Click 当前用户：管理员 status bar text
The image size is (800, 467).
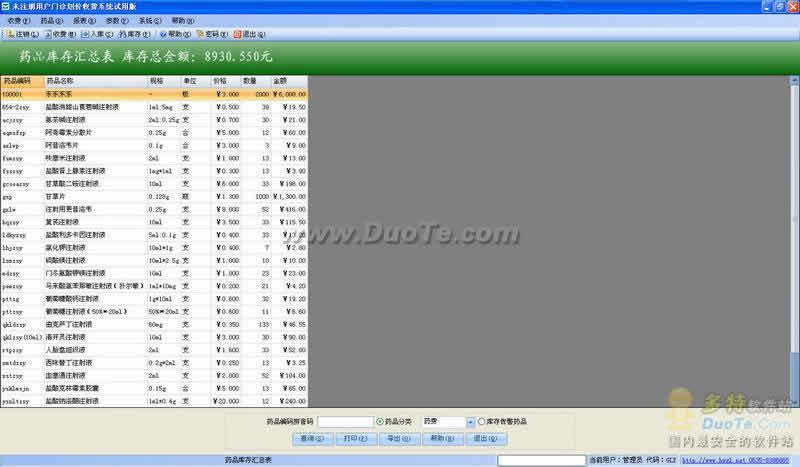(x=616, y=460)
